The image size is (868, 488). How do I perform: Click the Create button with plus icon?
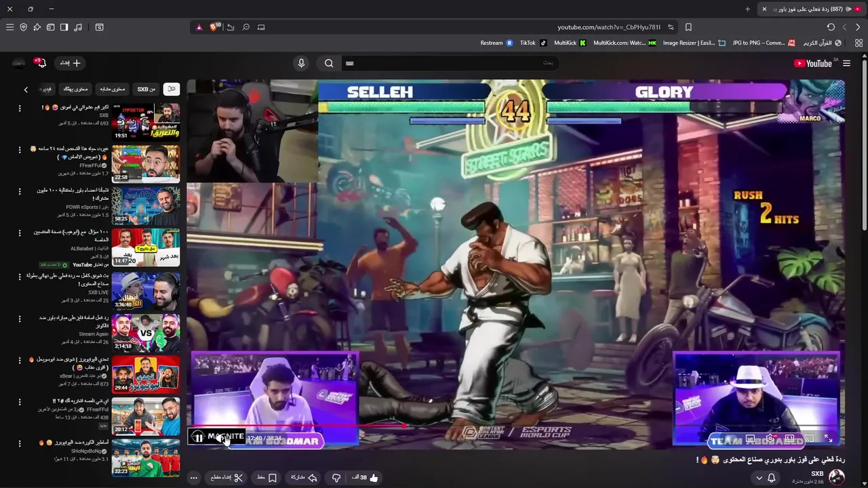click(x=70, y=63)
